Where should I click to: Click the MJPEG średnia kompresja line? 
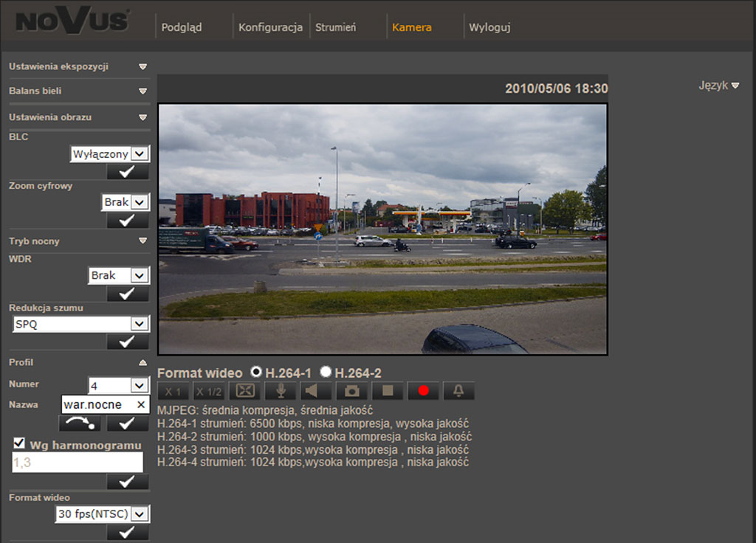click(265, 410)
